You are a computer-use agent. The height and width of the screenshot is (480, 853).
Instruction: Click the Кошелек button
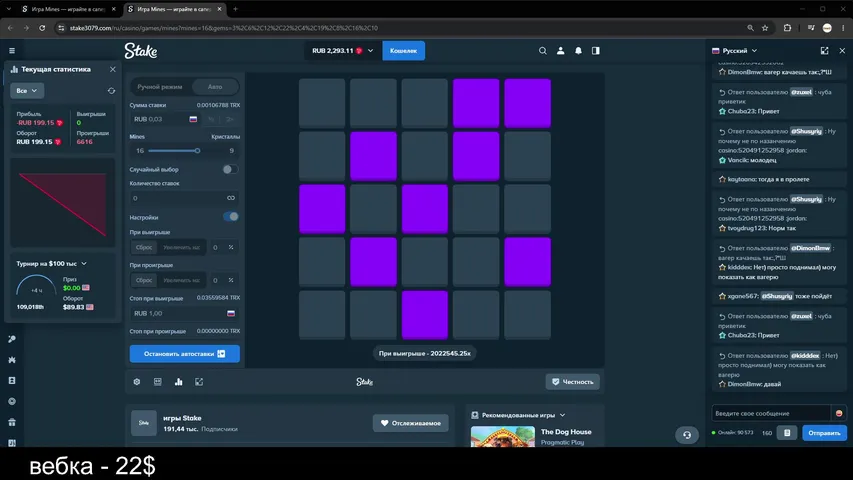pyautogui.click(x=404, y=51)
